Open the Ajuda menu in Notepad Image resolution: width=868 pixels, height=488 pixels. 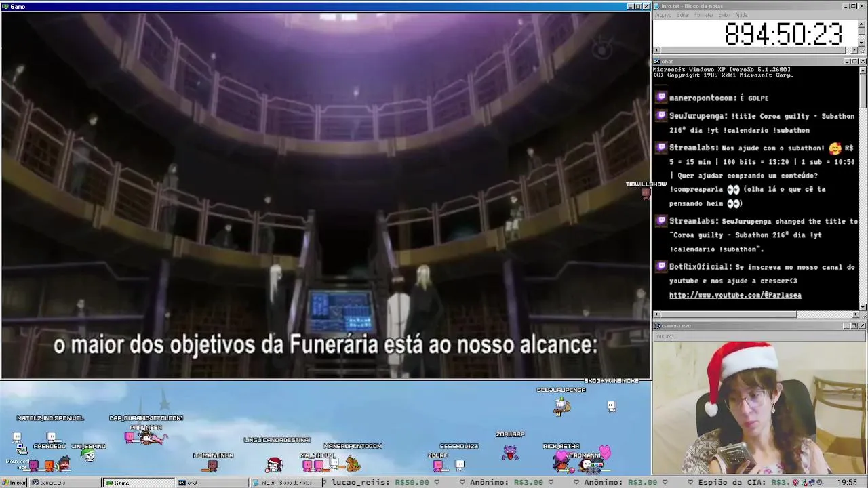tap(742, 15)
